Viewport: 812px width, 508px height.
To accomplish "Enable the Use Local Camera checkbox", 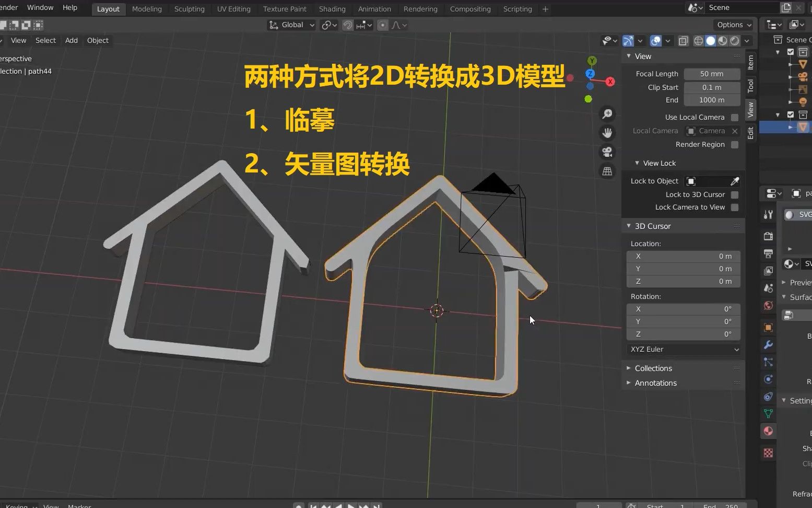I will tap(734, 117).
